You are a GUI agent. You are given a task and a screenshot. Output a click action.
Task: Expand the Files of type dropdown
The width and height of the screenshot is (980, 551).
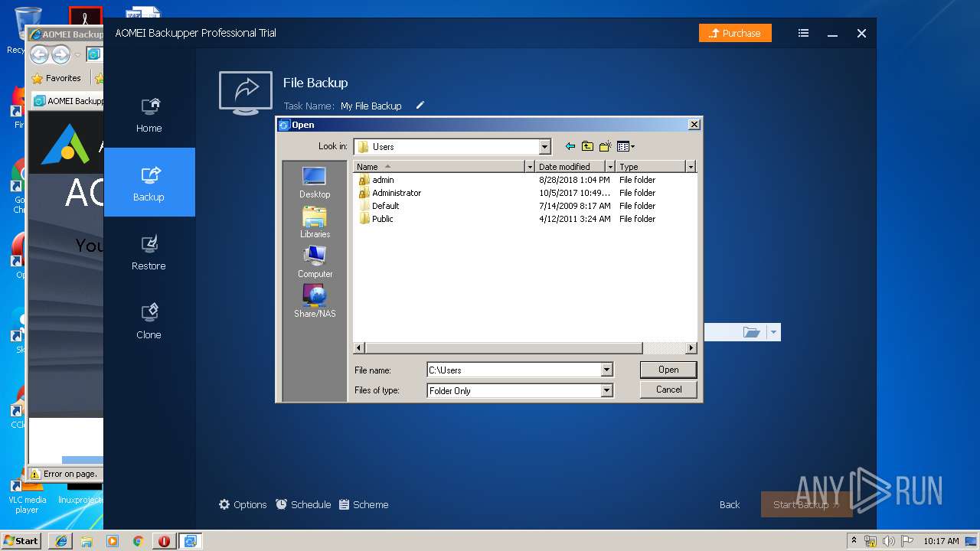click(x=606, y=391)
